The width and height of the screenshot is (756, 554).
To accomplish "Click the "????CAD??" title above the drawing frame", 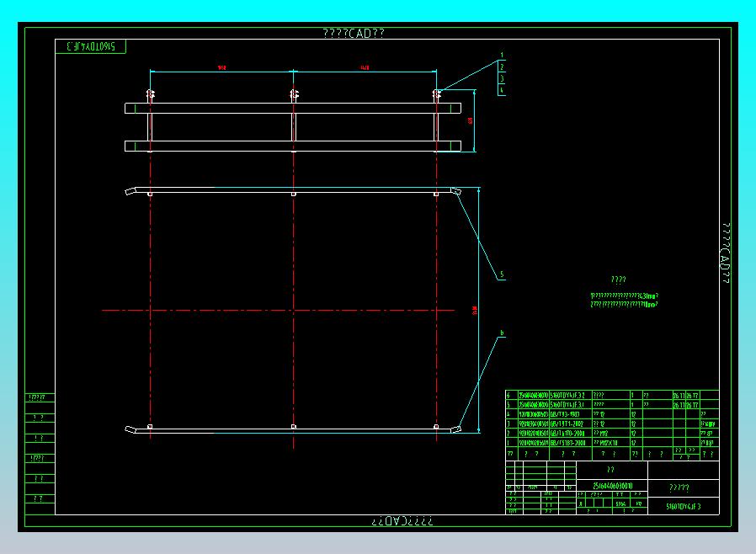I will 354,34.
